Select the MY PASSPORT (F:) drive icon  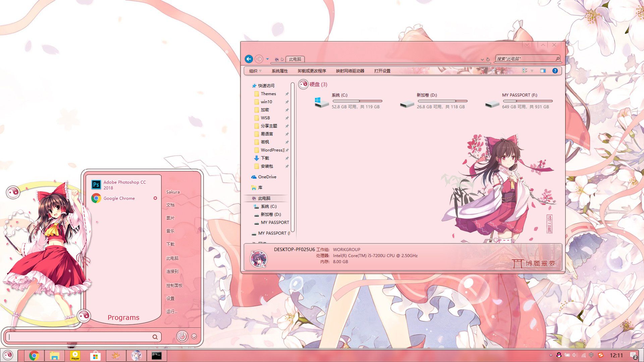pyautogui.click(x=492, y=104)
